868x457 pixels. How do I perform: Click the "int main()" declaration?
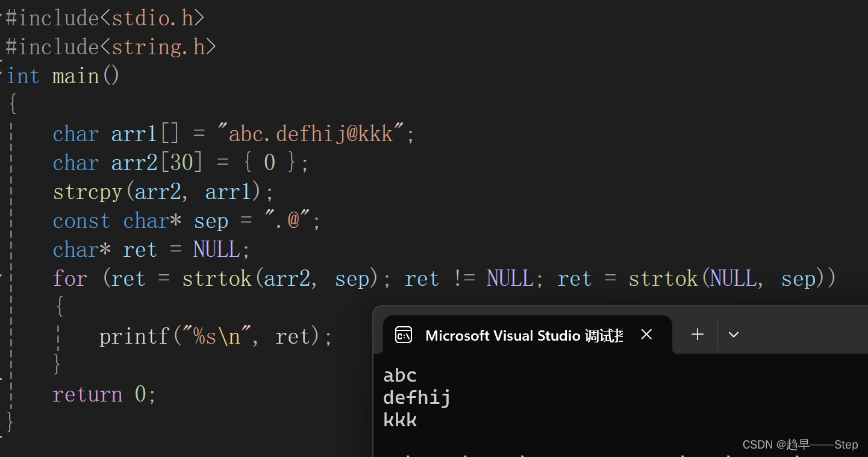point(63,76)
